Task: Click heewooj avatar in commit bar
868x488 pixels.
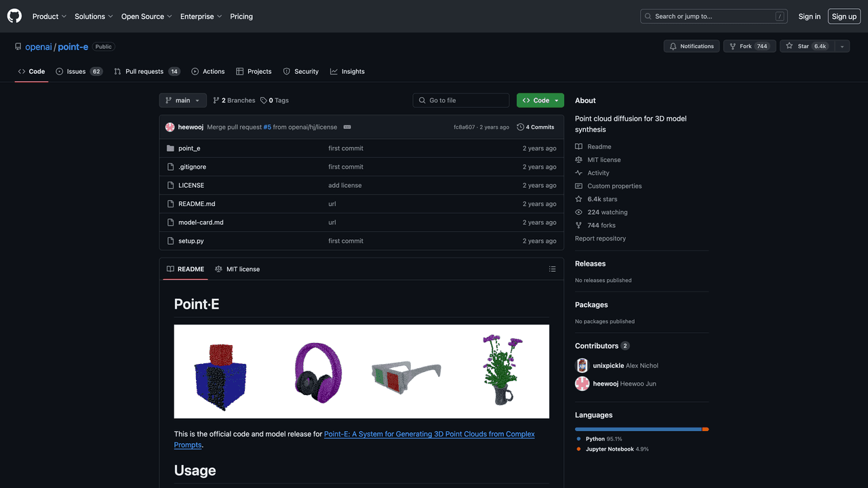Action: [170, 127]
